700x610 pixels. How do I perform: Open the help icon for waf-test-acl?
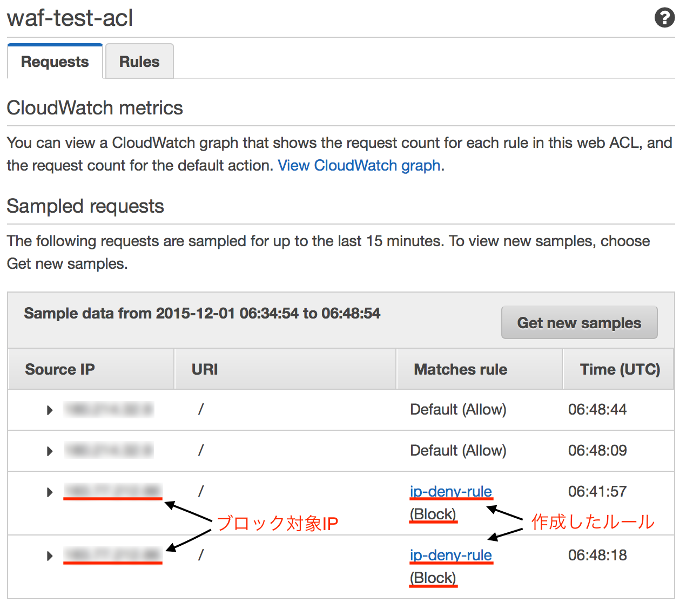(x=665, y=18)
